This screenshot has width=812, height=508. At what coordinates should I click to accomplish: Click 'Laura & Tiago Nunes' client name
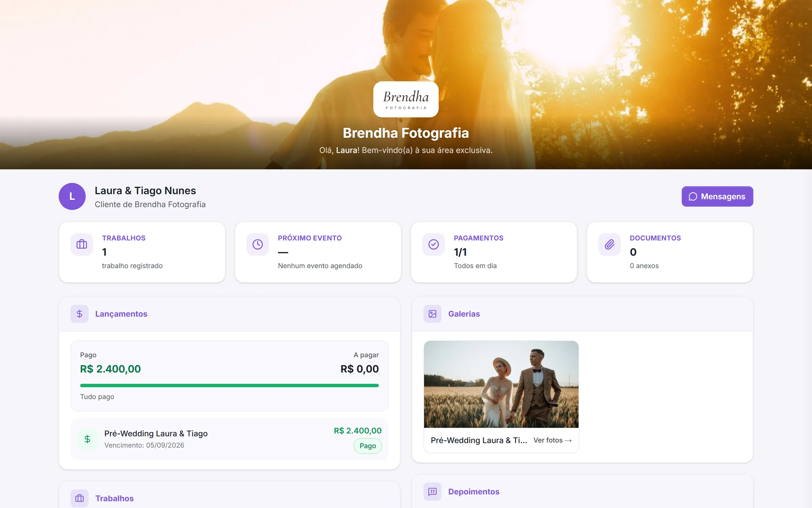(x=145, y=191)
